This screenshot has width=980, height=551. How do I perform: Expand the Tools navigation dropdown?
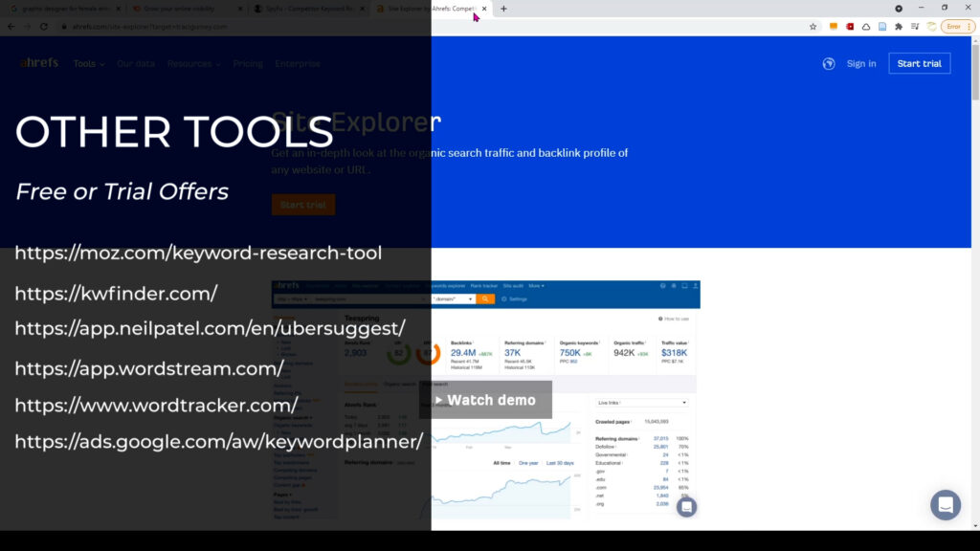click(x=86, y=63)
